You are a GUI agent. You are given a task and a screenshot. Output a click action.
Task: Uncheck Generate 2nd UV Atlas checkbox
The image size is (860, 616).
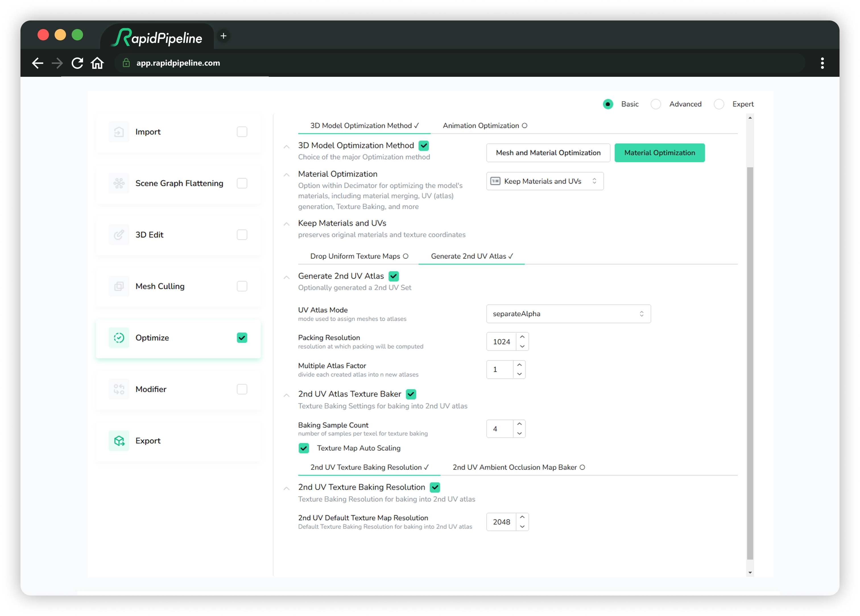point(394,276)
